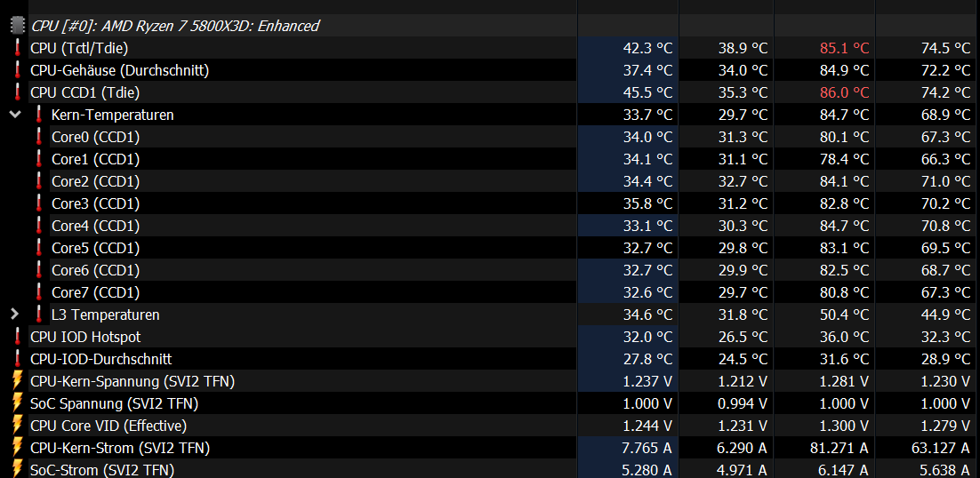
Task: Select the Core1 (CCD1) label
Action: tap(96, 159)
